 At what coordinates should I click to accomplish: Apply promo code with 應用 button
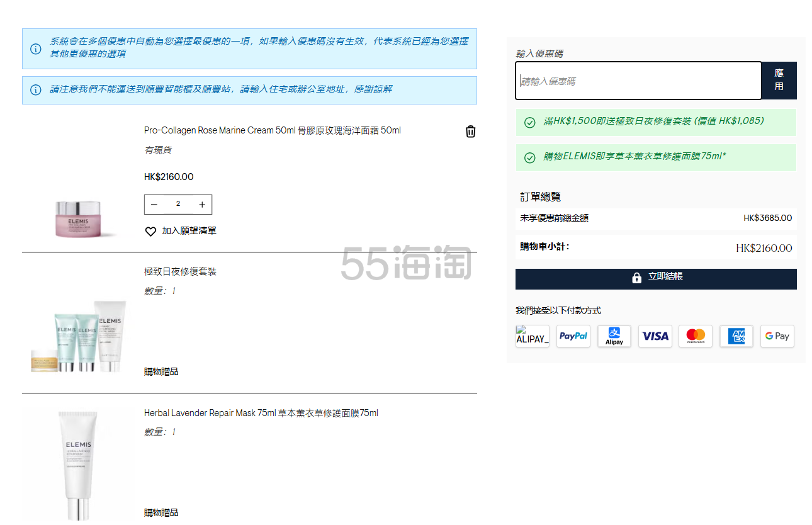(779, 81)
